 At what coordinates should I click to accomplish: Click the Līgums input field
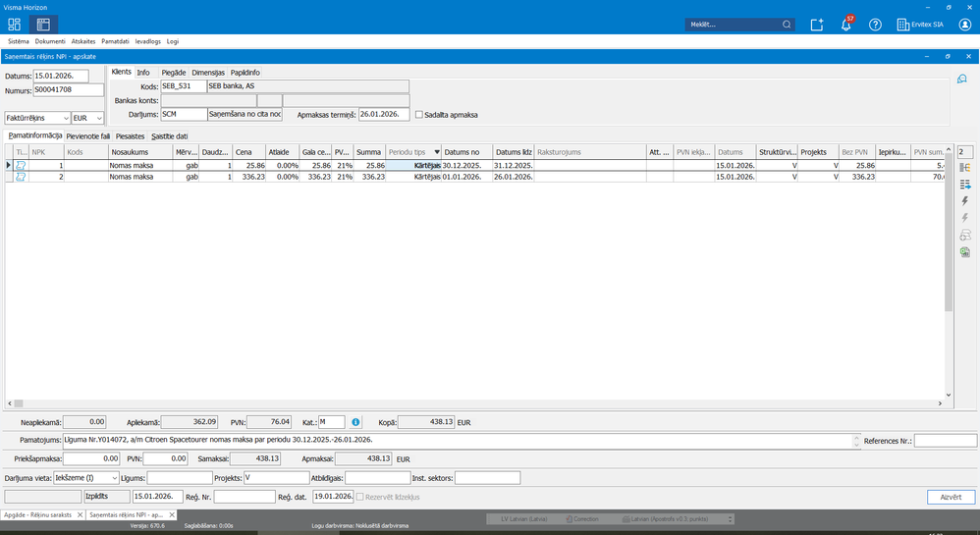(180, 478)
